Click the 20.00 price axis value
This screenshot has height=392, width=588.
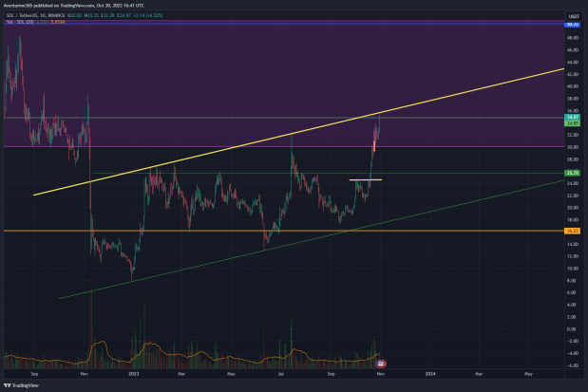point(572,208)
